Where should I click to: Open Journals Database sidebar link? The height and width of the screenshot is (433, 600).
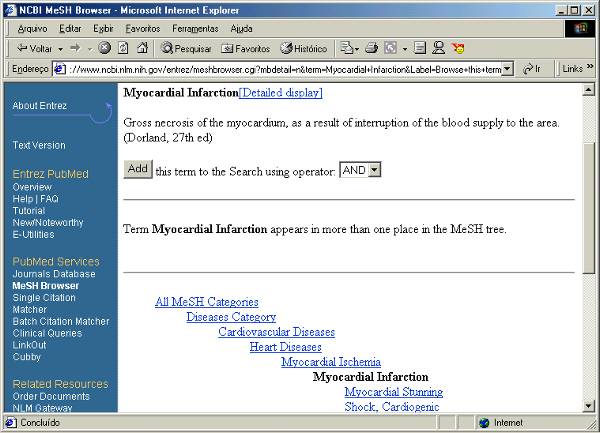[54, 274]
